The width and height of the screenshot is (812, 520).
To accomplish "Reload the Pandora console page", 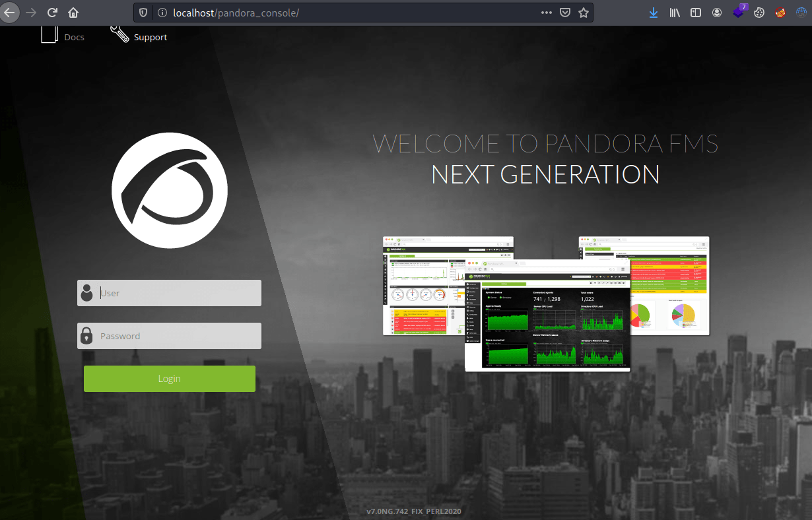I will (x=52, y=13).
